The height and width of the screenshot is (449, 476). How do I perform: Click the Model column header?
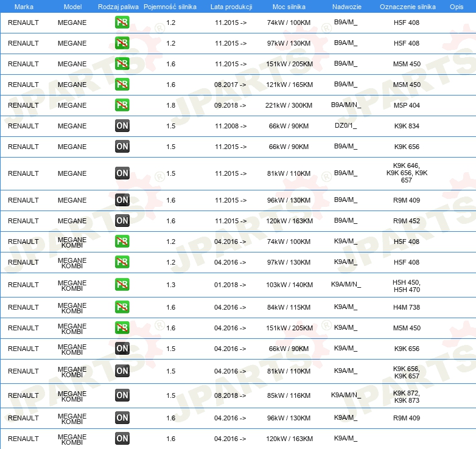[72, 7]
